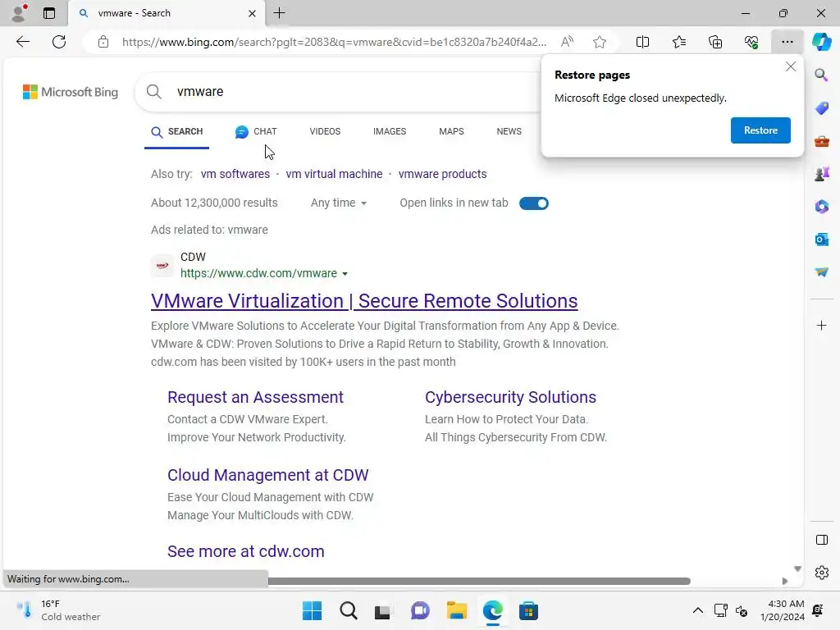The image size is (840, 630).
Task: Try the vm softwares suggestion
Action: (x=235, y=174)
